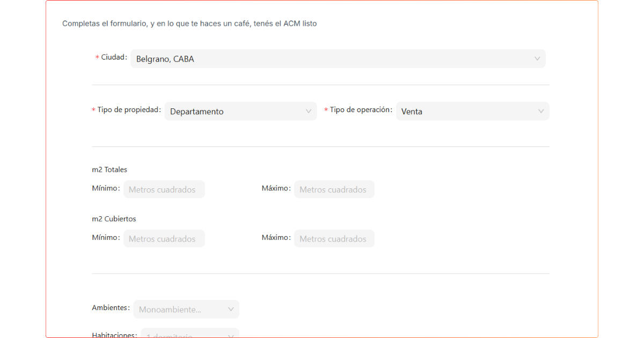This screenshot has width=644, height=338.
Task: Click the Ambientes field label
Action: [x=111, y=308]
